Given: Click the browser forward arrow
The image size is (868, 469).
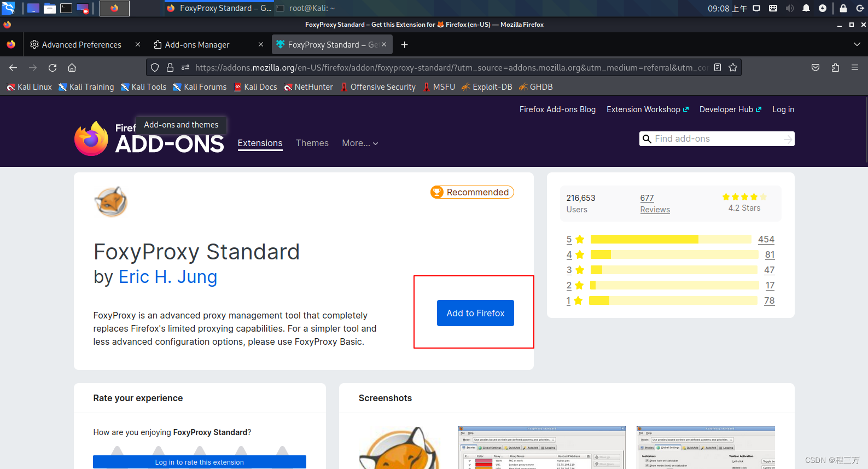Looking at the screenshot, I should (33, 67).
